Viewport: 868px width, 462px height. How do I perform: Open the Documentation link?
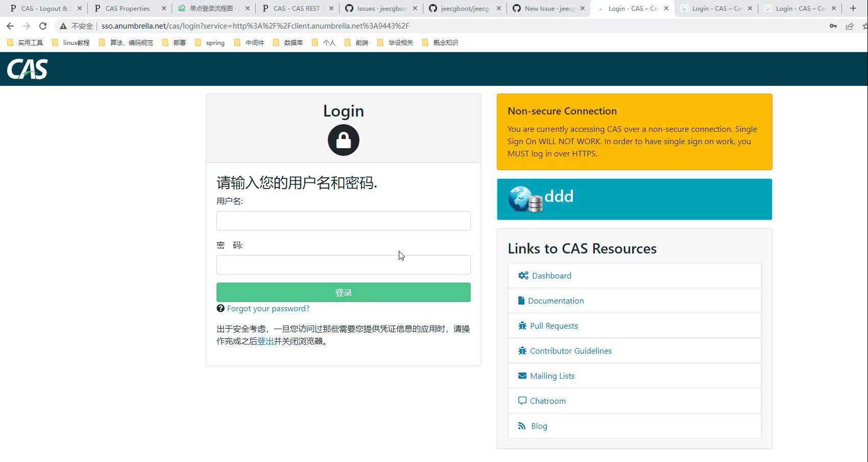pyautogui.click(x=556, y=301)
